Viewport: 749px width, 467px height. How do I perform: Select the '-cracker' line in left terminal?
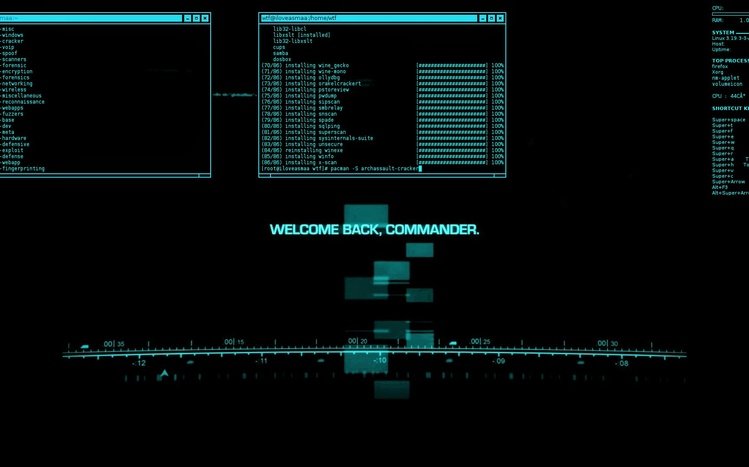pos(12,41)
